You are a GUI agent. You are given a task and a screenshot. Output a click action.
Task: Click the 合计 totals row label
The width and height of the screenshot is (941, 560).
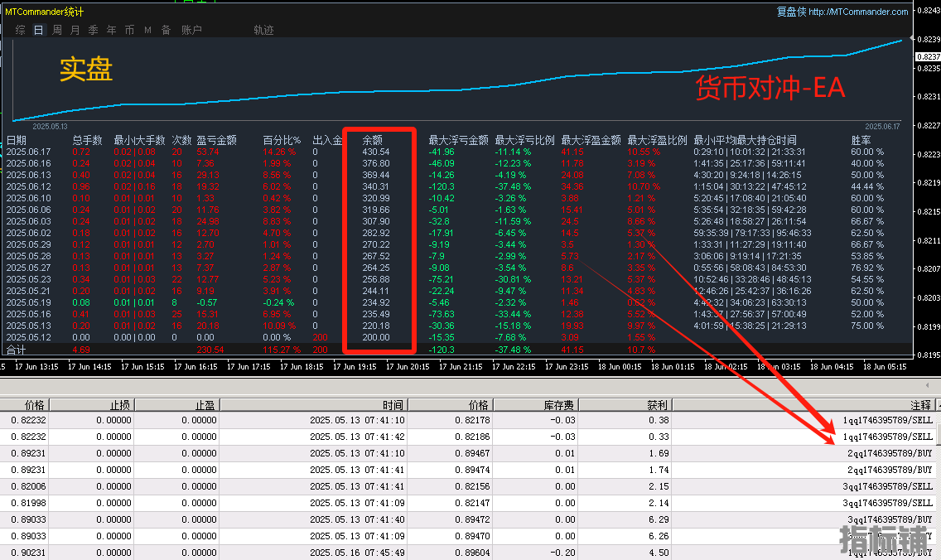click(17, 350)
